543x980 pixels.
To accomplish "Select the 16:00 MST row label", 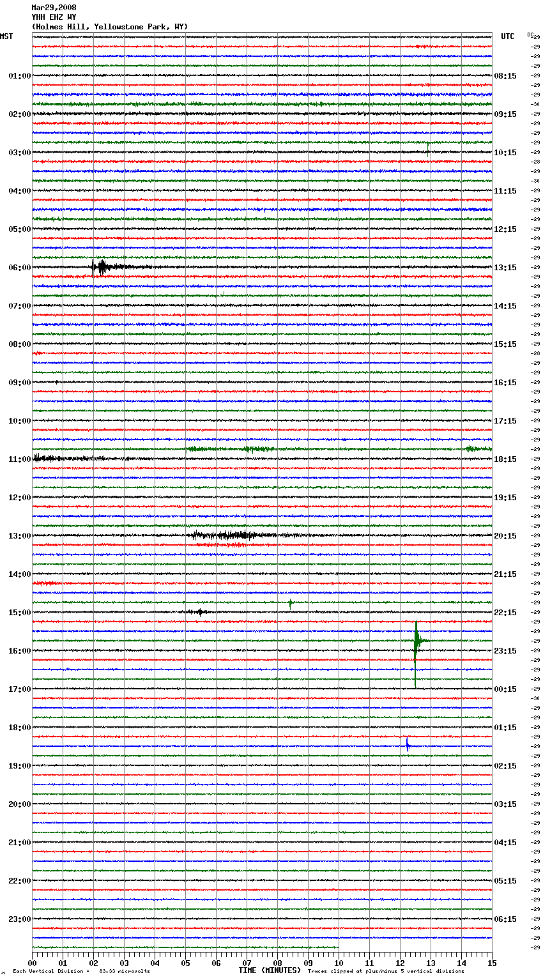I will click(x=19, y=651).
